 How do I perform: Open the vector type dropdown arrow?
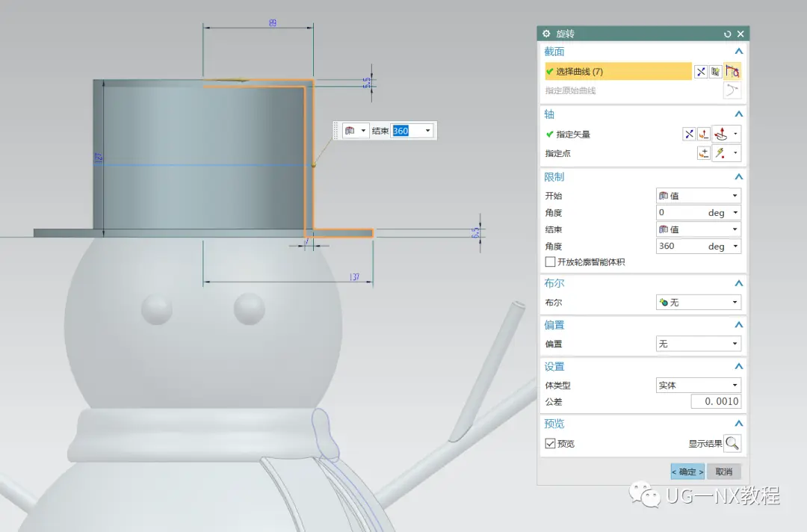pos(735,134)
